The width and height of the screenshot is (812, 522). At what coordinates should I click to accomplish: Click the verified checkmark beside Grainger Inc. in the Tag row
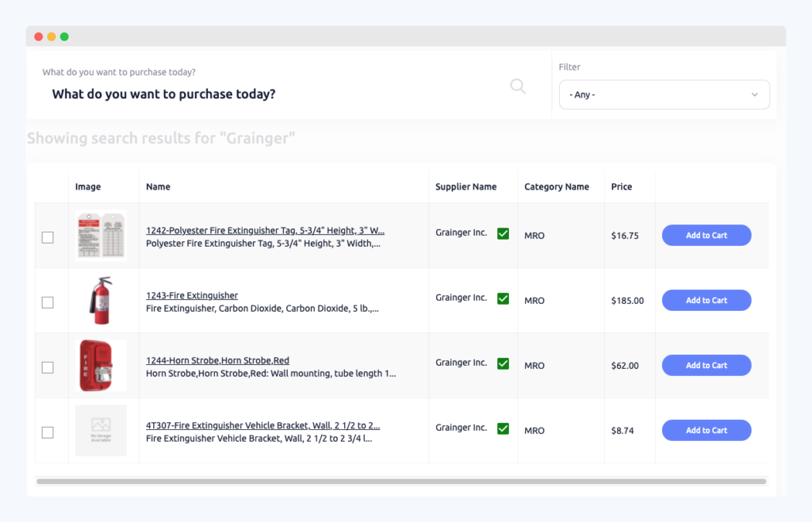[x=503, y=233]
